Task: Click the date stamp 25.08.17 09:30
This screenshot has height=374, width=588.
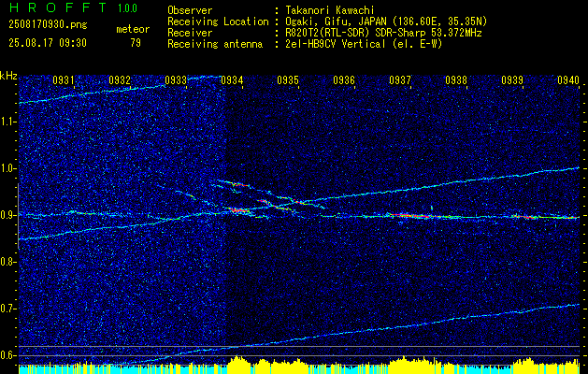Action: click(48, 43)
